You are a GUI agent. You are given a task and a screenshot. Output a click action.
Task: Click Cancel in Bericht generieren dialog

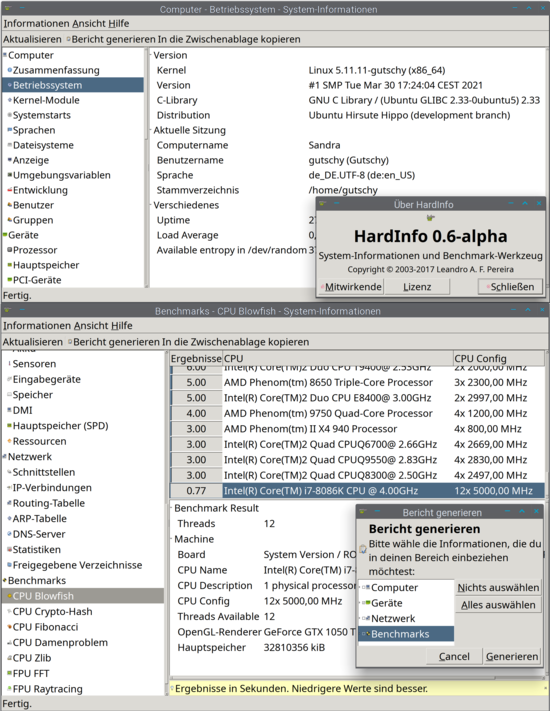[454, 656]
